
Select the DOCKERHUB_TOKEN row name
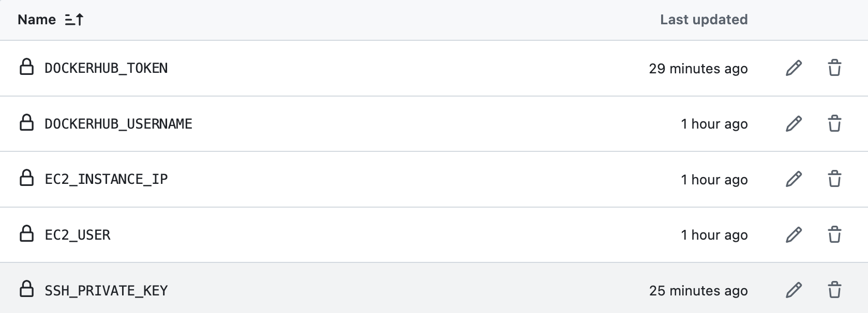pos(106,68)
